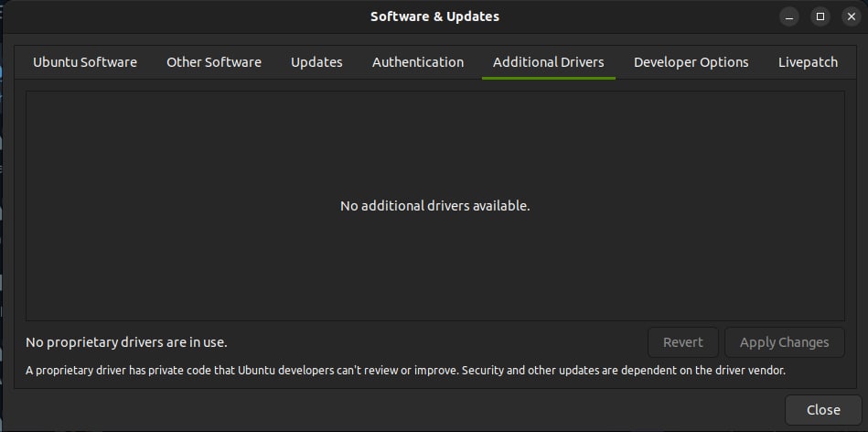Click the Additional Drivers tab

(x=549, y=62)
